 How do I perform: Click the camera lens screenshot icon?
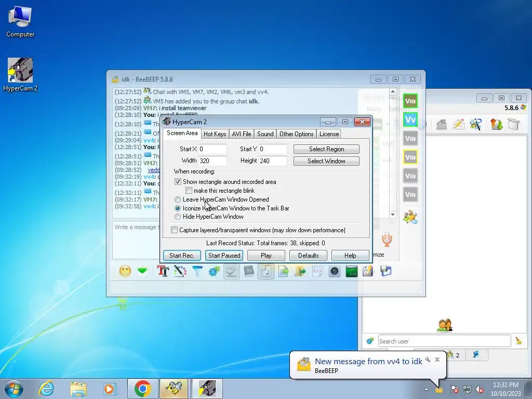tap(335, 271)
